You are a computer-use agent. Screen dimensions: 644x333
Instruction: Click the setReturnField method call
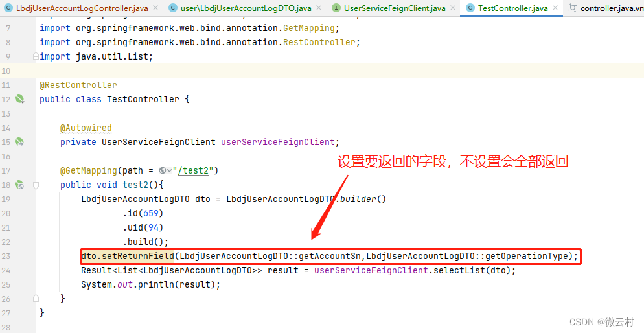(x=138, y=256)
